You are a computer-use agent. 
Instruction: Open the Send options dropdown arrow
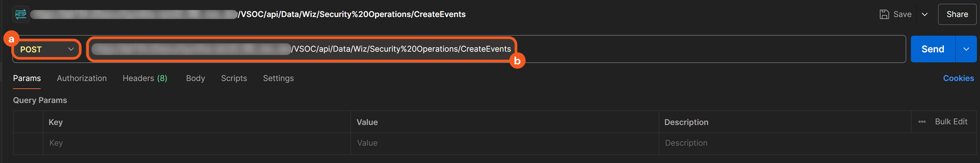coord(966,49)
